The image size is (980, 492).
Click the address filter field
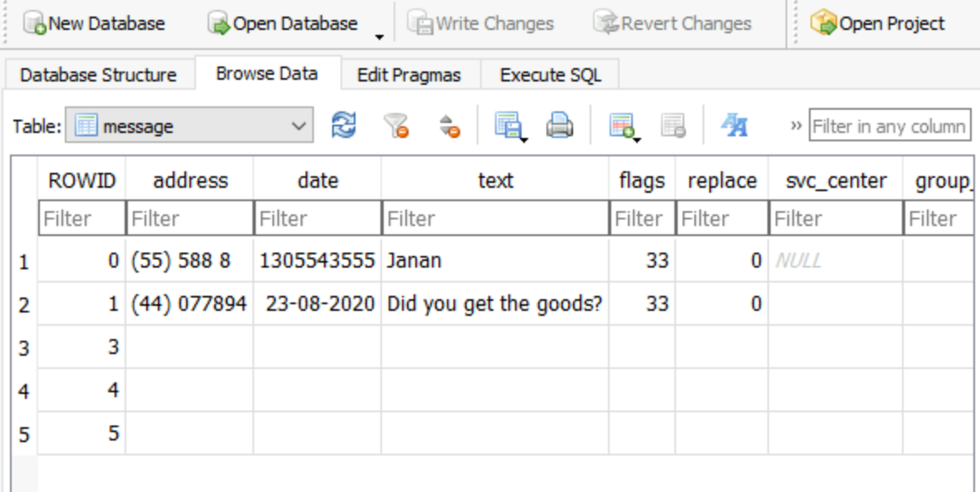190,219
